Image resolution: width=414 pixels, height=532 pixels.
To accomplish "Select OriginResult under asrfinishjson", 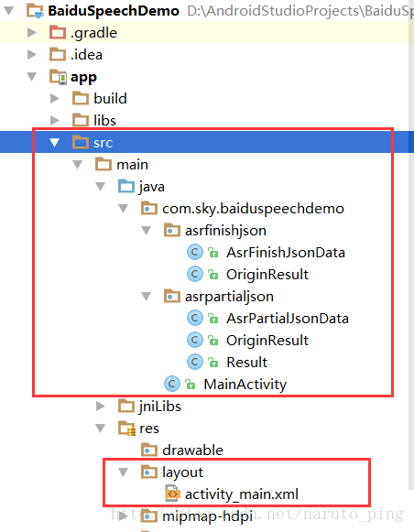I will [x=267, y=274].
